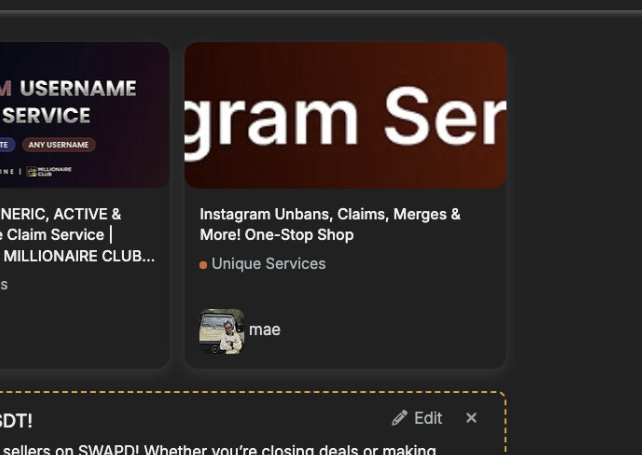Click the 'Edit' text label

(x=428, y=418)
